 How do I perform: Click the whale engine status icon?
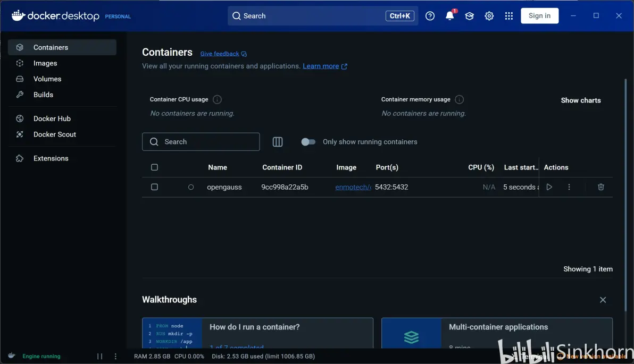12,356
